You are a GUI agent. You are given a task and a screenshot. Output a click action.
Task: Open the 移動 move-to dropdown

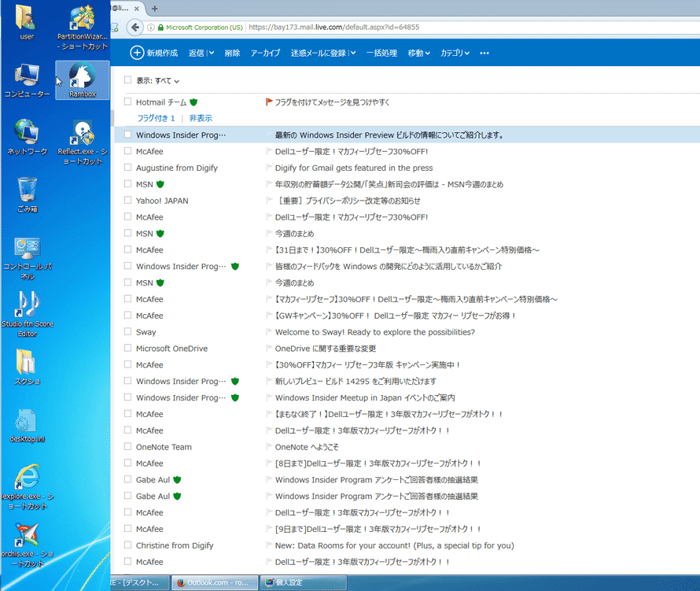click(x=418, y=54)
